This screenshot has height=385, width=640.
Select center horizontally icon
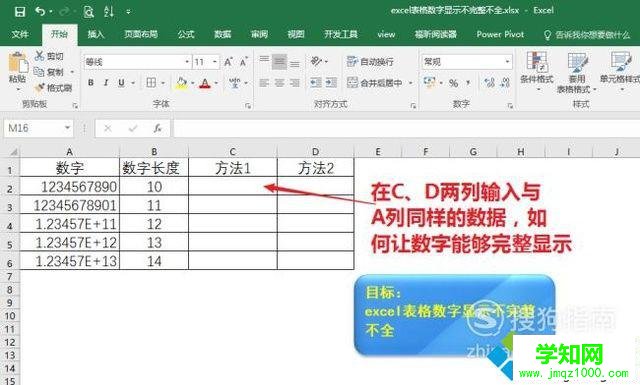[279, 83]
